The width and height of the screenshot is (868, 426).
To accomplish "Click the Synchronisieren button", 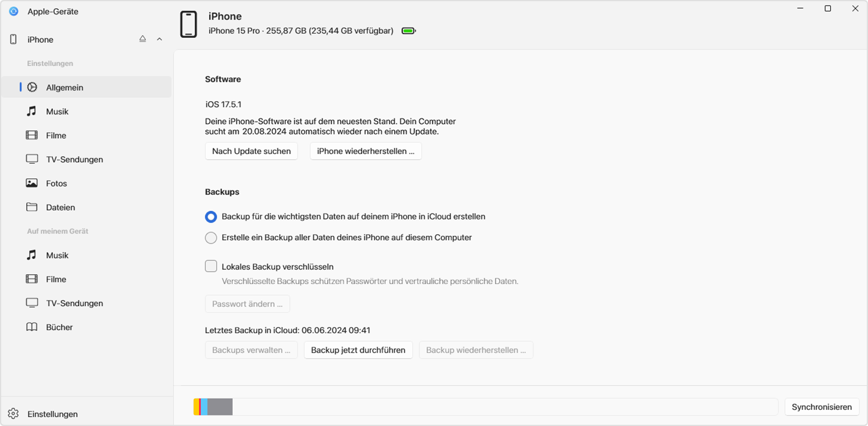I will (822, 407).
